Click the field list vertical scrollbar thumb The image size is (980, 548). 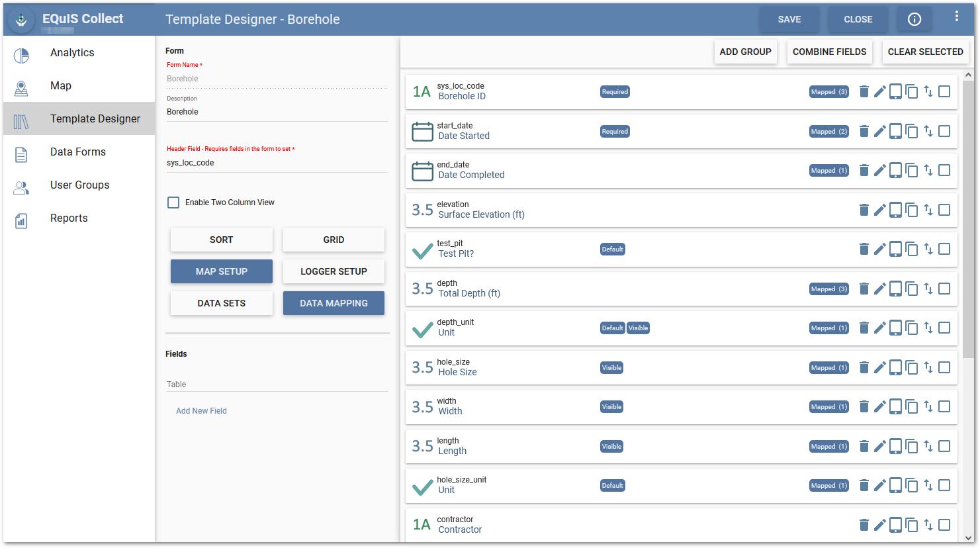coord(969,218)
